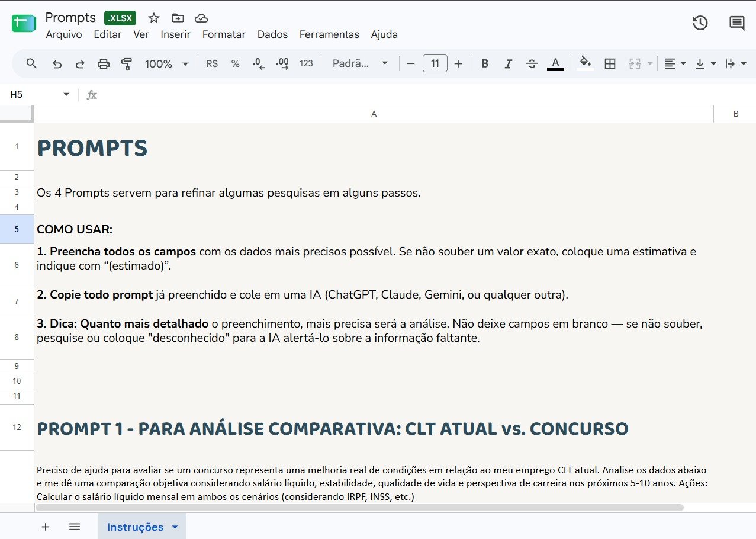Open text wrapping dropdown
This screenshot has width=756, height=539.
(735, 63)
